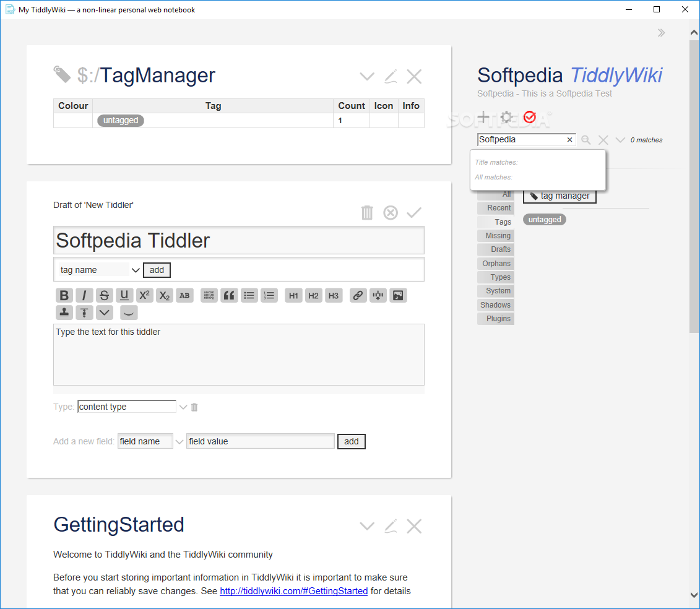
Task: Apply Heading 1 formatting
Action: pos(293,295)
